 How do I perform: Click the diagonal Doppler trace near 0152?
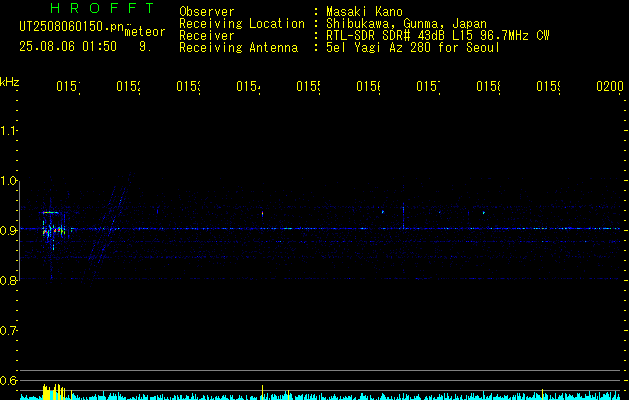[x=108, y=229]
